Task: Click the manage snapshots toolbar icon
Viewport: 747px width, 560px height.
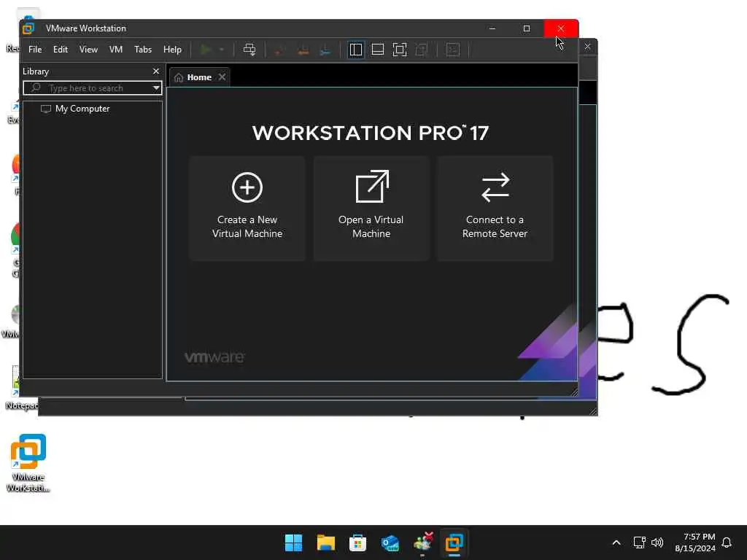Action: click(x=325, y=50)
